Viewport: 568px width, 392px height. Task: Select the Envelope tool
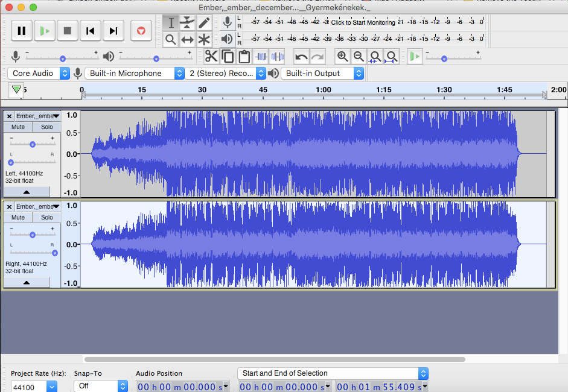[x=187, y=22]
